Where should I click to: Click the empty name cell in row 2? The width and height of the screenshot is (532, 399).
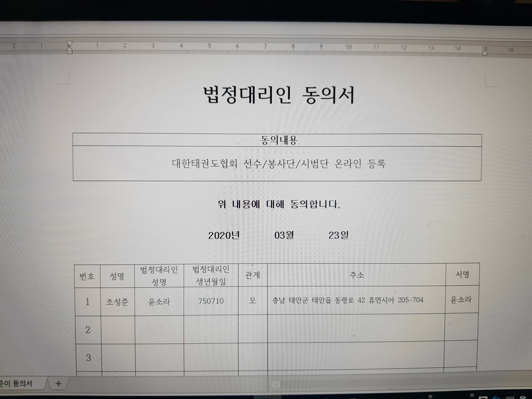[x=118, y=329]
